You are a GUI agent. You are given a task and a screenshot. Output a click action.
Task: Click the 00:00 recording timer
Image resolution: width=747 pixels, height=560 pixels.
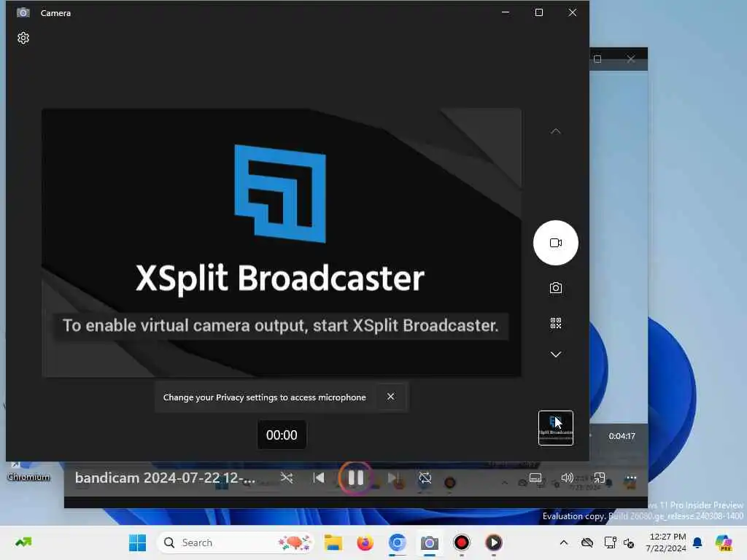click(x=282, y=435)
